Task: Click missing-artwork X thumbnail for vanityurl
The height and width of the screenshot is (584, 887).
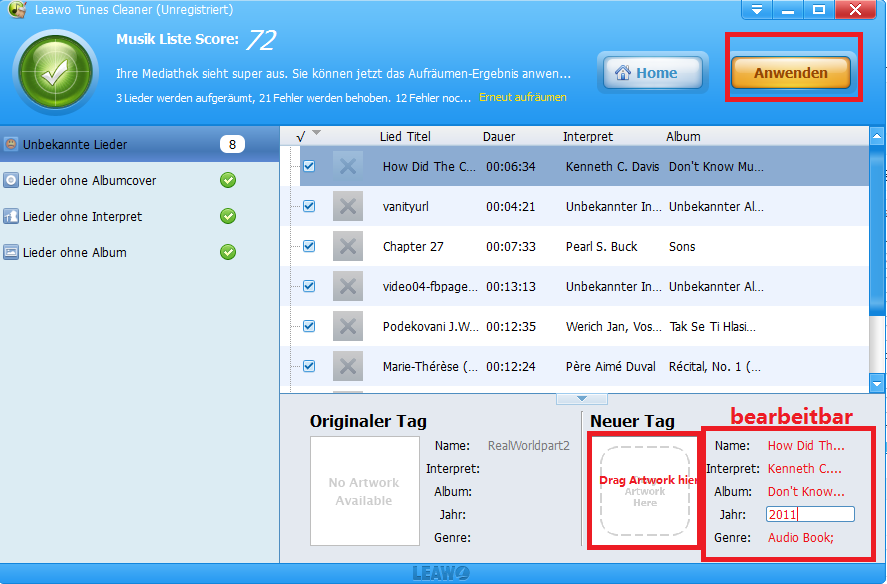Action: coord(348,206)
